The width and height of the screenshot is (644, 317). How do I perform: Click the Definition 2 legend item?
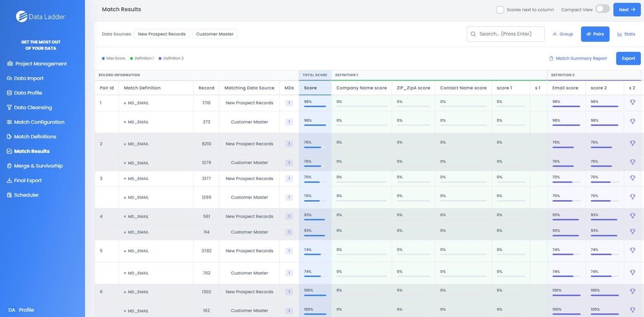click(x=171, y=59)
